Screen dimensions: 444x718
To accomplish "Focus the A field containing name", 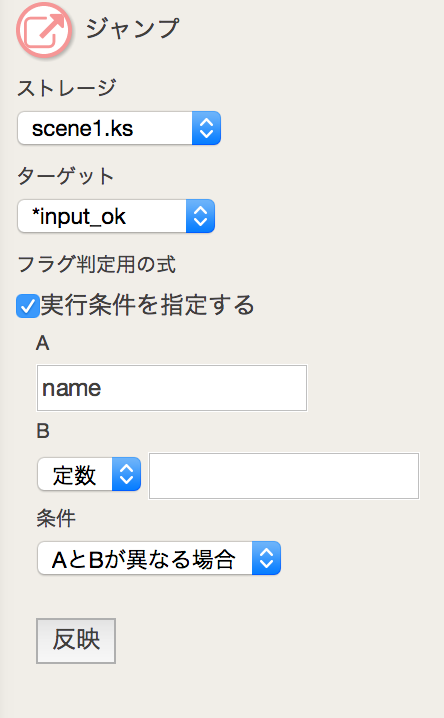I will [x=172, y=388].
